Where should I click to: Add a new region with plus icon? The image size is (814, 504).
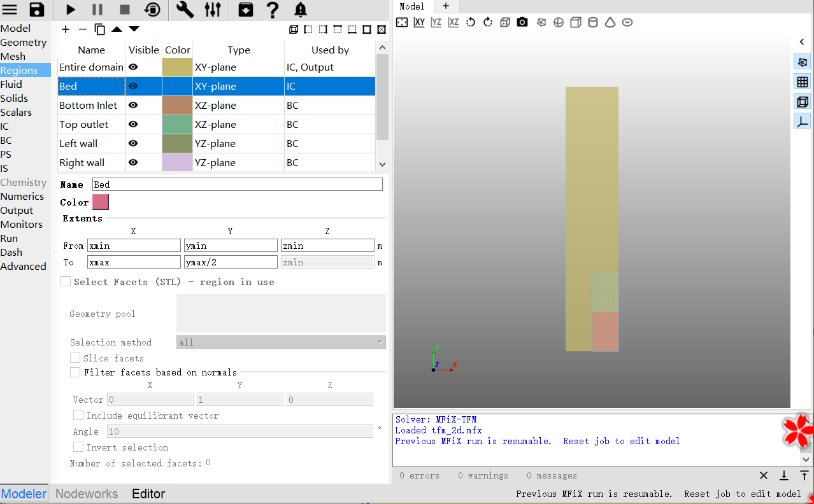pyautogui.click(x=66, y=29)
